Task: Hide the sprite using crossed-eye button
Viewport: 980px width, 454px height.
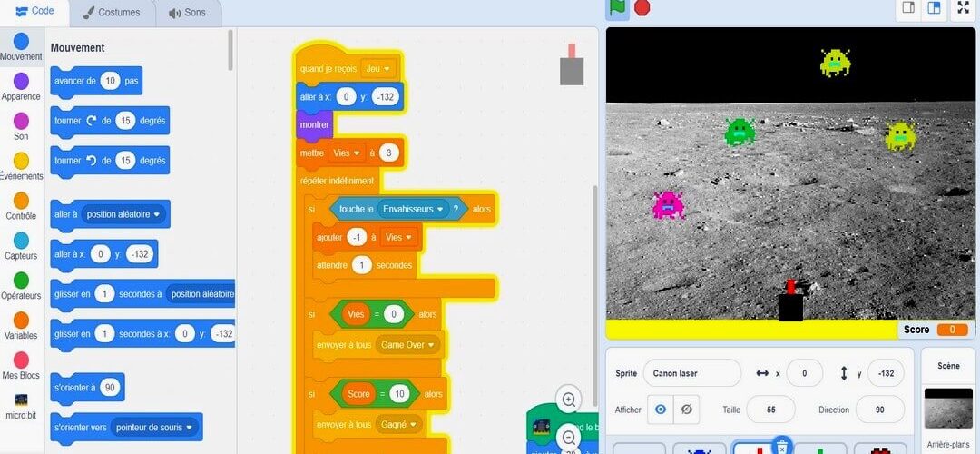Action: click(686, 410)
